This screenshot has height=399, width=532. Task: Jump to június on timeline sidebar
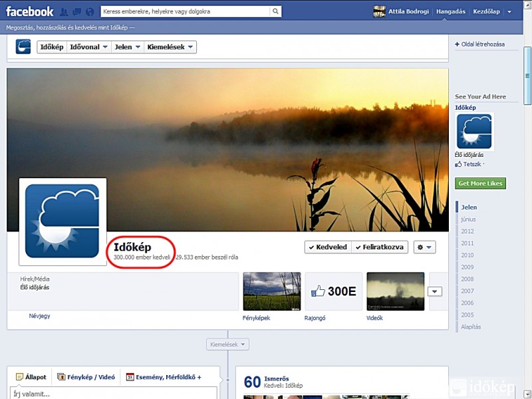point(468,219)
